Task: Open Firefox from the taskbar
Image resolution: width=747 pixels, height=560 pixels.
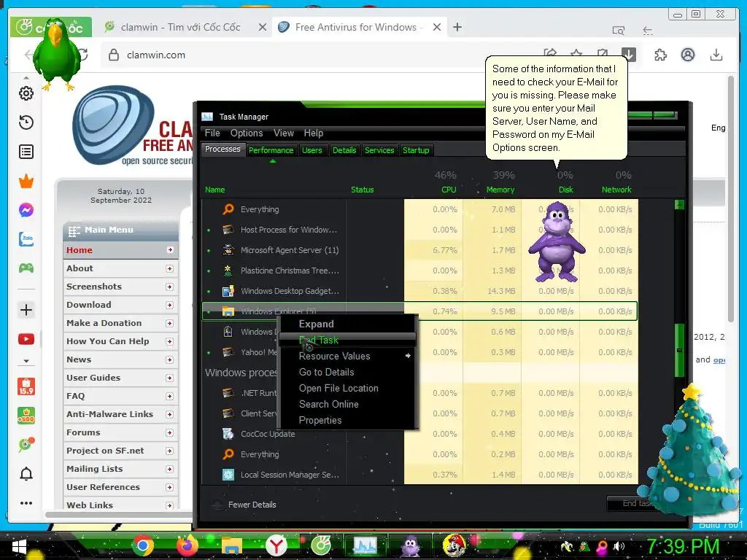Action: [x=187, y=545]
